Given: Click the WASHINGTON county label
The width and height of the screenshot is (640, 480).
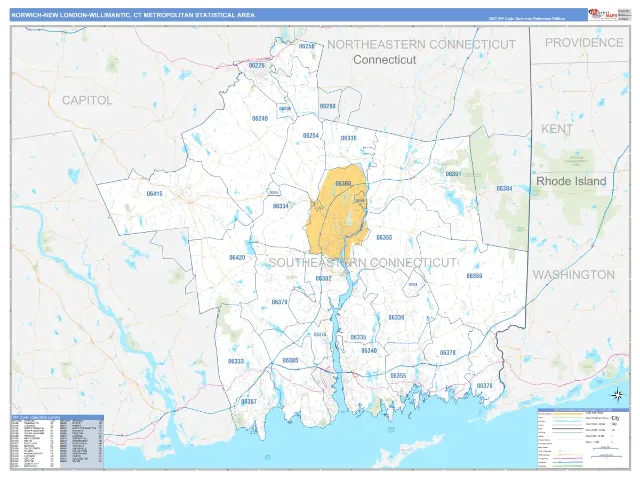Looking at the screenshot, I should tap(573, 275).
